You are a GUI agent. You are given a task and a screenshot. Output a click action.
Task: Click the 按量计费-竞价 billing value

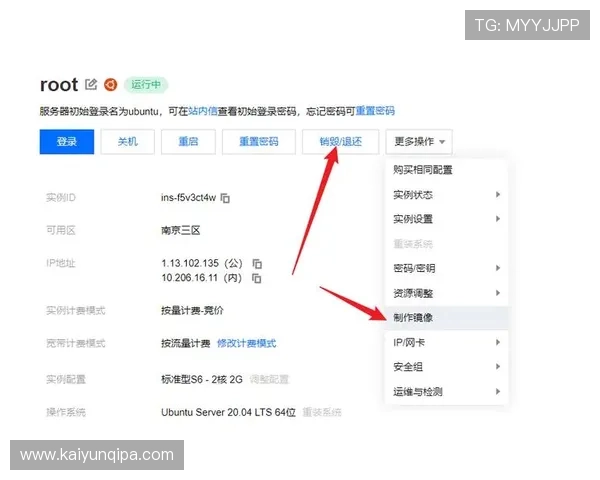(x=192, y=310)
